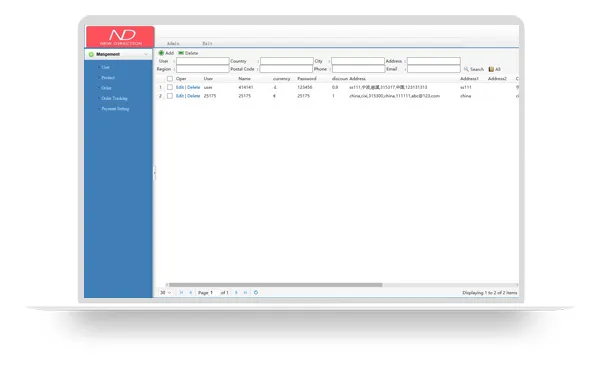Open the Admin menu item
The width and height of the screenshot is (600, 367).
(x=173, y=43)
